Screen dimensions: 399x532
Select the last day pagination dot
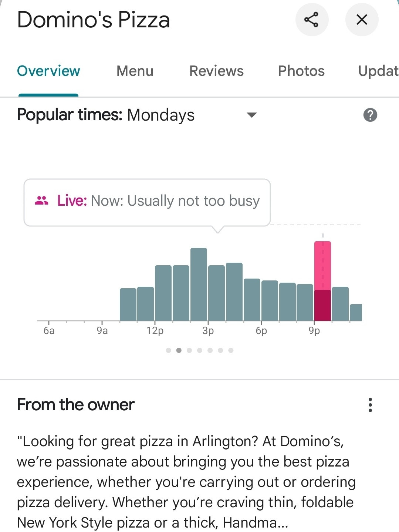click(x=231, y=350)
